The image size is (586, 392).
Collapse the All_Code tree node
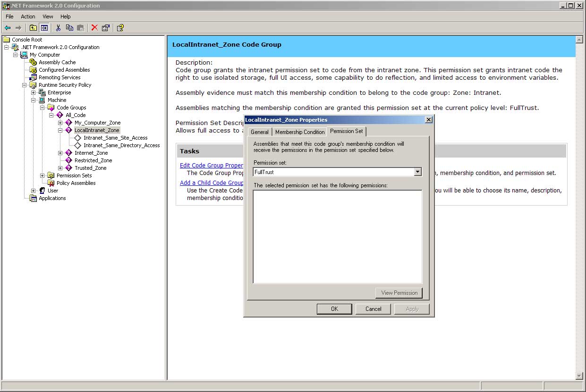point(51,115)
